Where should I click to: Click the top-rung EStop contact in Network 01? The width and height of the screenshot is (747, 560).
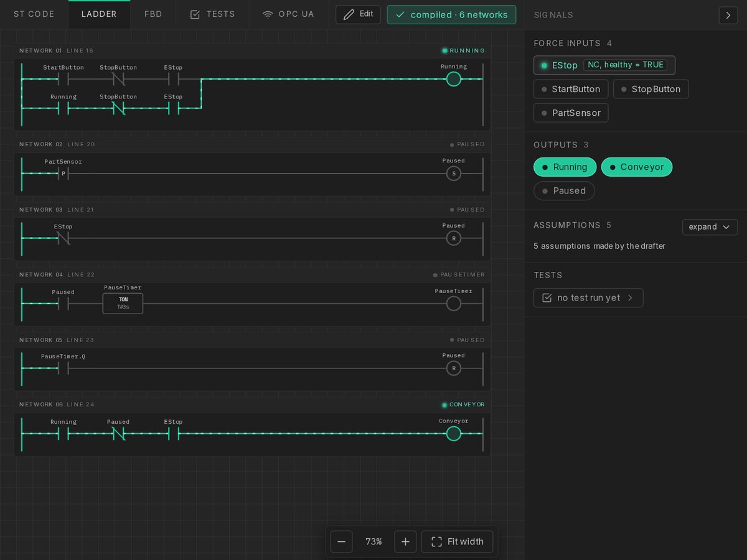pos(174,79)
